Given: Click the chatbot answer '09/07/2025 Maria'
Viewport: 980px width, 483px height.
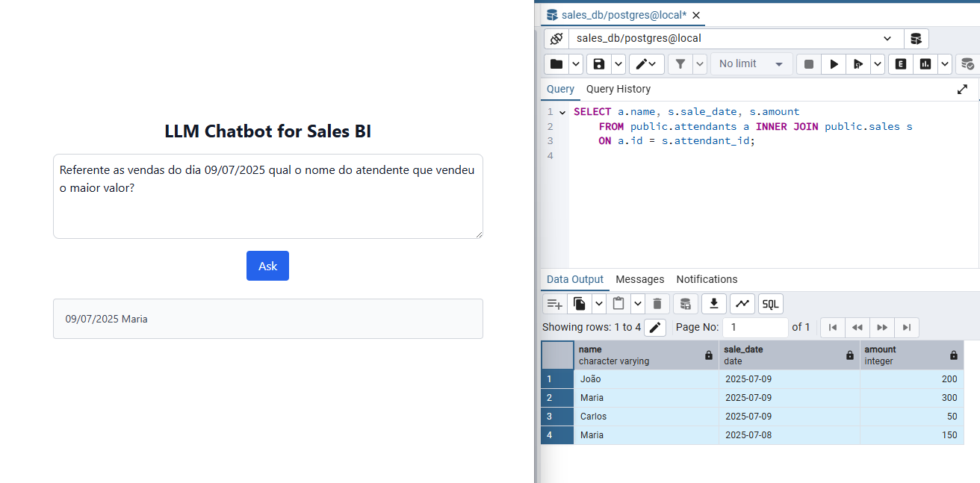Looking at the screenshot, I should pos(106,319).
